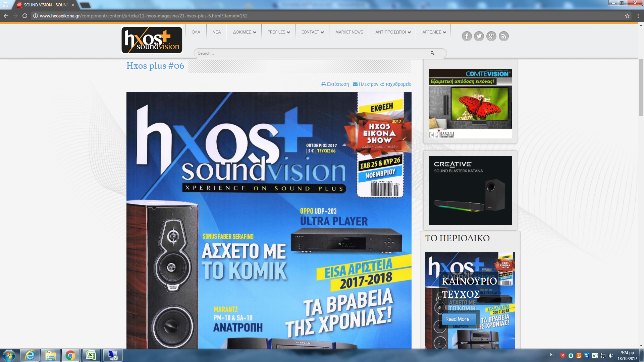This screenshot has width=644, height=362.
Task: Click the scrollbar down arrow
Action: pyautogui.click(x=641, y=346)
